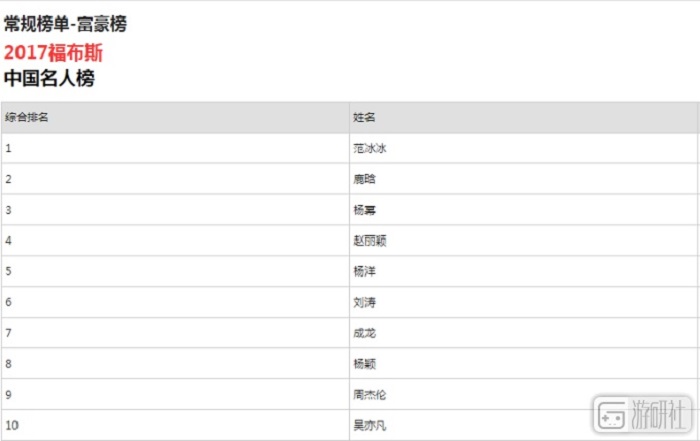Click the name 赵丽颖
Screen dimensions: 700x441
pyautogui.click(x=369, y=241)
